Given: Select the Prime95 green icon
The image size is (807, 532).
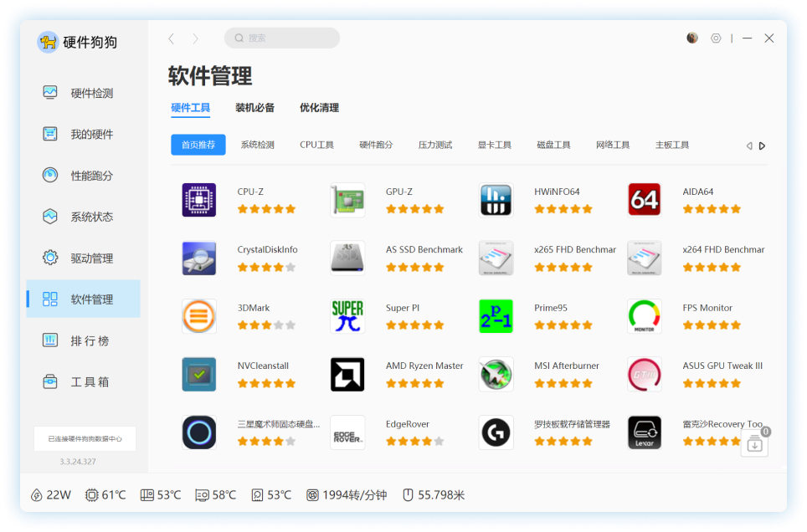Looking at the screenshot, I should click(x=496, y=316).
